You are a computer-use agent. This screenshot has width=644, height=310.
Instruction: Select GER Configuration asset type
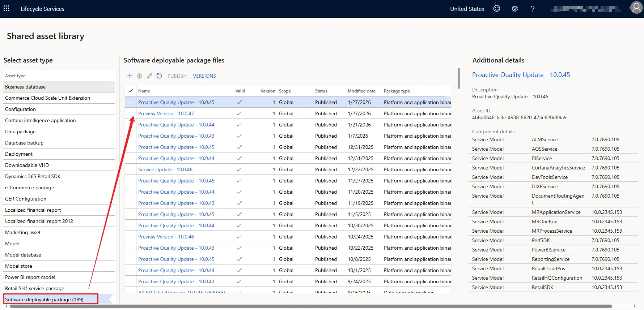pyautogui.click(x=59, y=199)
